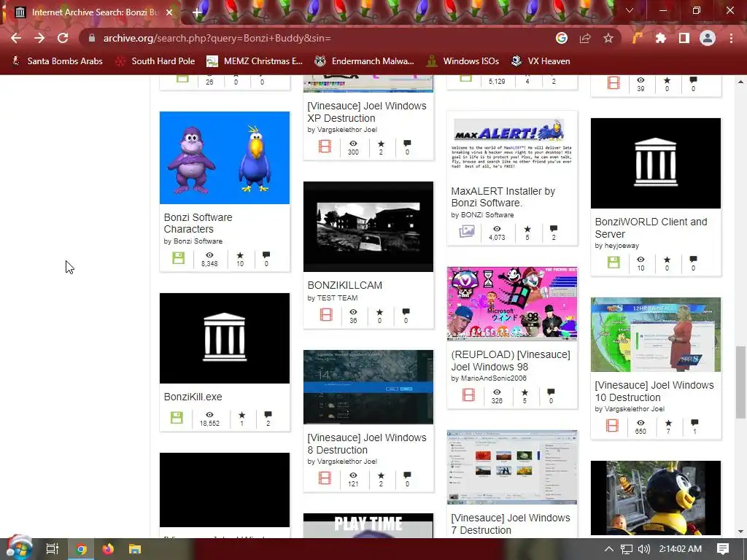Open File Explorer from the taskbar
The height and width of the screenshot is (560, 747).
pos(135,549)
